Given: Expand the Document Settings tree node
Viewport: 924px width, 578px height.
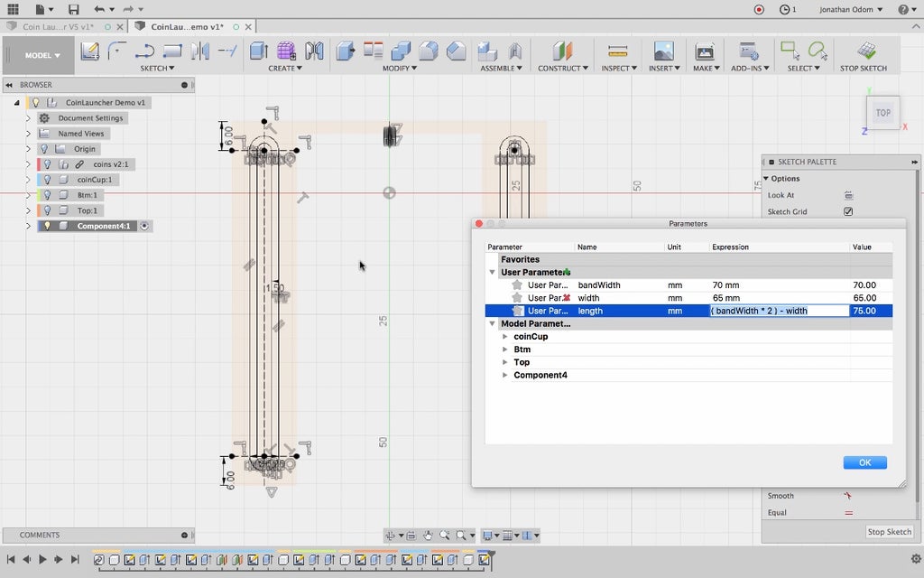Looking at the screenshot, I should click(28, 118).
